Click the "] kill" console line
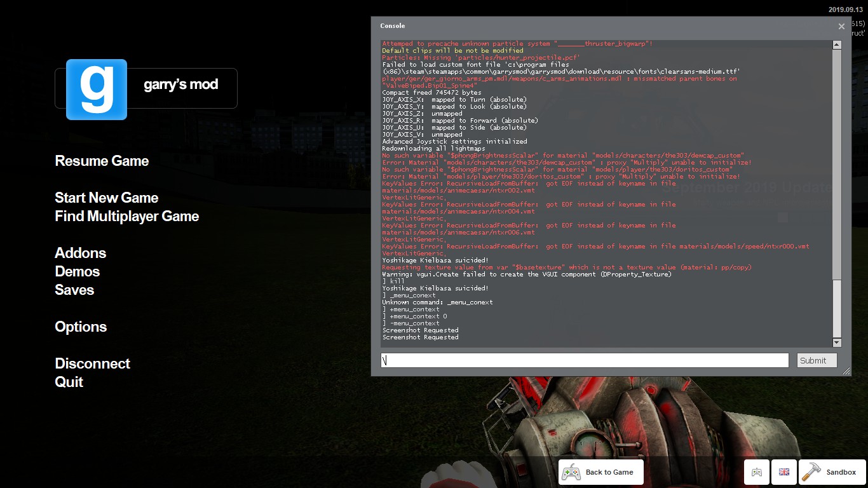 393,281
